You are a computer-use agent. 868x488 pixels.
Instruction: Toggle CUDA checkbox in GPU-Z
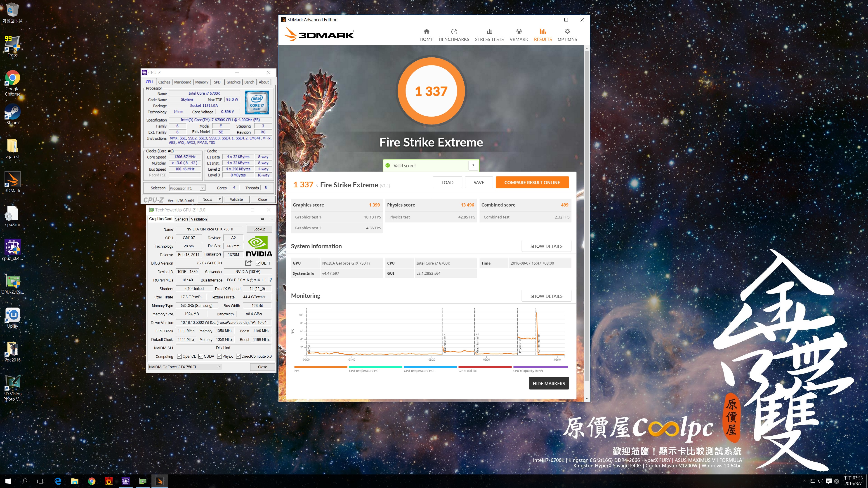tap(200, 356)
